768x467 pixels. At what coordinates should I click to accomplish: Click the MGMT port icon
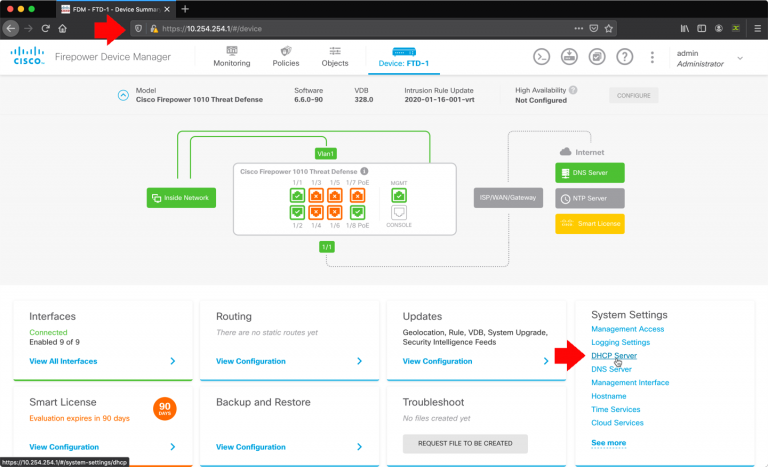click(x=399, y=196)
